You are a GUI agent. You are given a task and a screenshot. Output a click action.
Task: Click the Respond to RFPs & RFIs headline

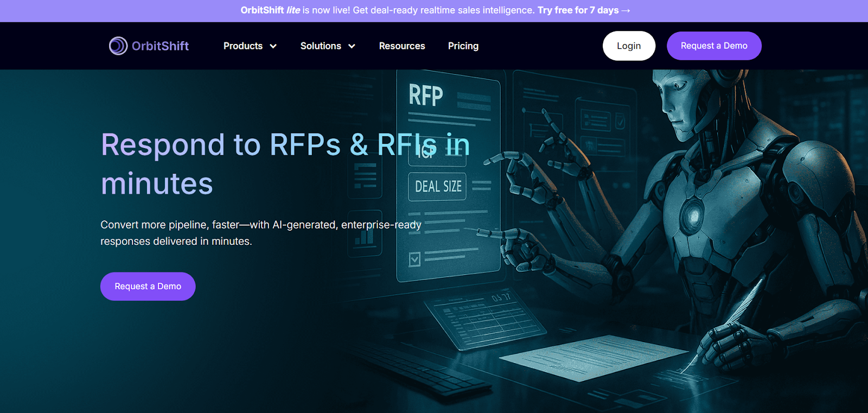(x=285, y=164)
